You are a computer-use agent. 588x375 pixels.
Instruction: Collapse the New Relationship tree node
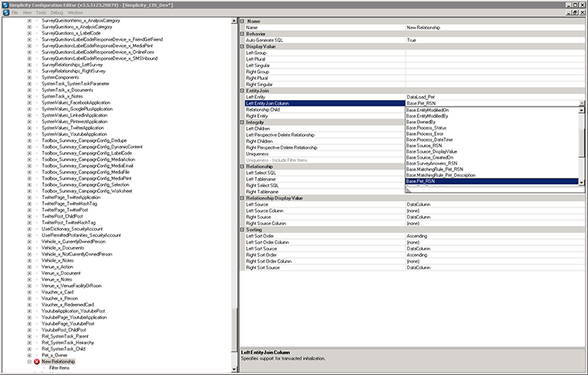29,362
